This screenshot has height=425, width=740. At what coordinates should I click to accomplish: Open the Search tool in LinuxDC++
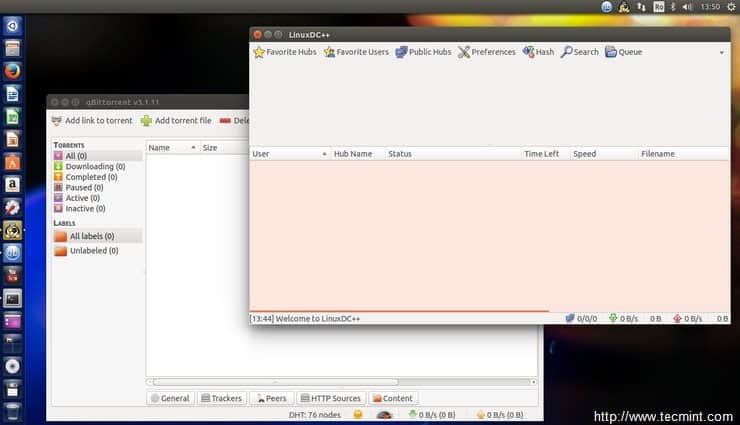[580, 52]
